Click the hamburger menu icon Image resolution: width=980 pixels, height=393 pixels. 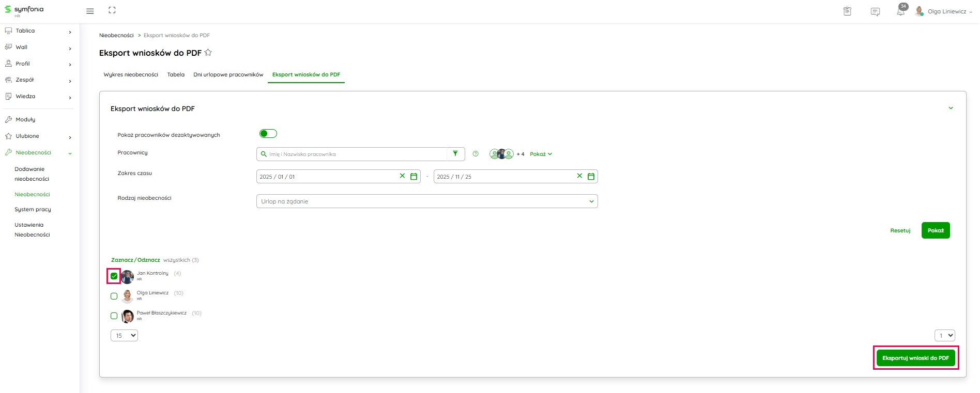pyautogui.click(x=90, y=11)
